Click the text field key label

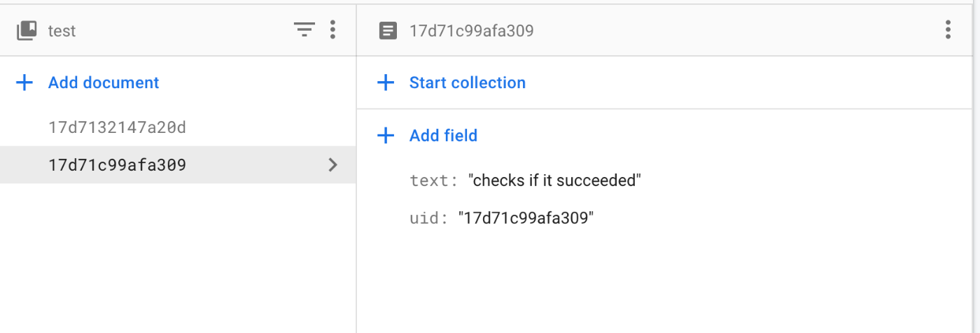pos(434,181)
